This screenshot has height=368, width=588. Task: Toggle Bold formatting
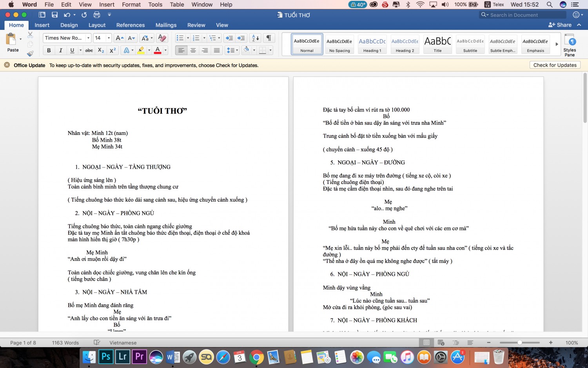click(49, 50)
